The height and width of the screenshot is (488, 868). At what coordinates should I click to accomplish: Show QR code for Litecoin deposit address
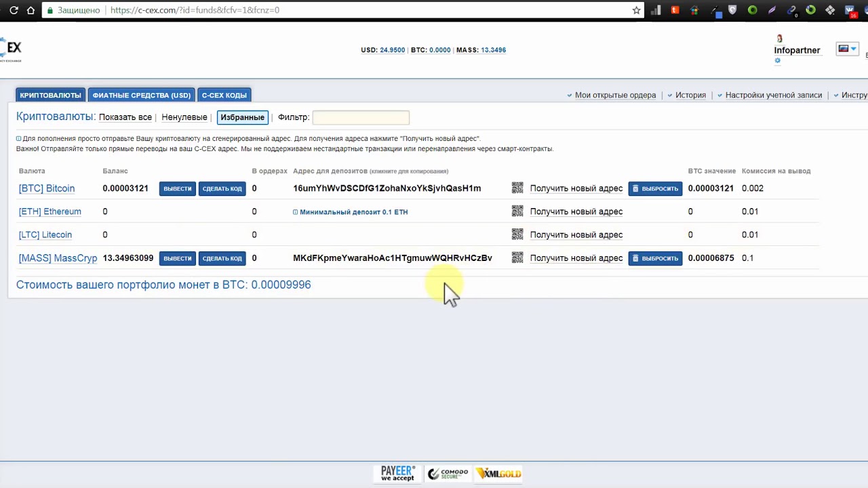(517, 235)
